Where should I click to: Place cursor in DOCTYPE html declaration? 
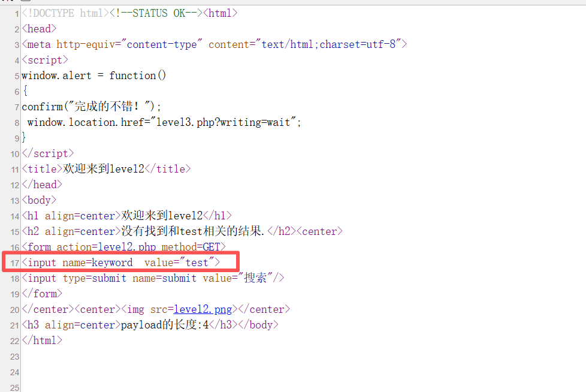click(65, 13)
